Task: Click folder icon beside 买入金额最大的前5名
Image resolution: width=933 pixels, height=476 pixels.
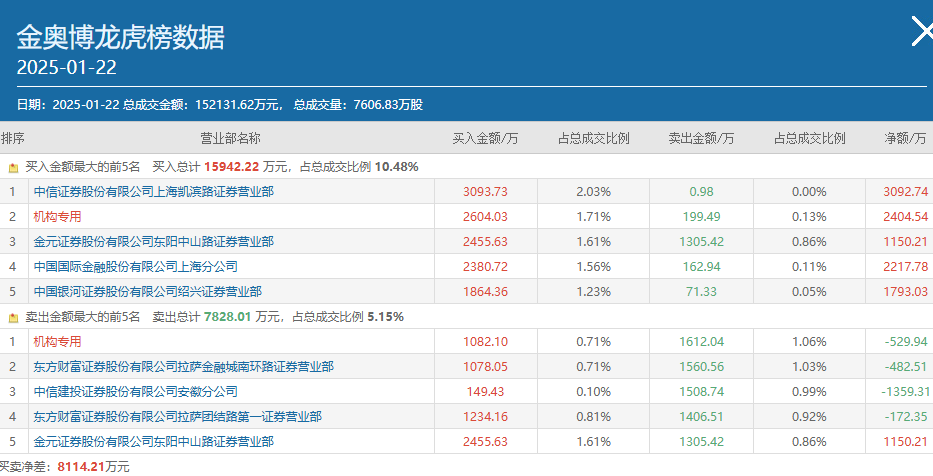Action: [14, 168]
